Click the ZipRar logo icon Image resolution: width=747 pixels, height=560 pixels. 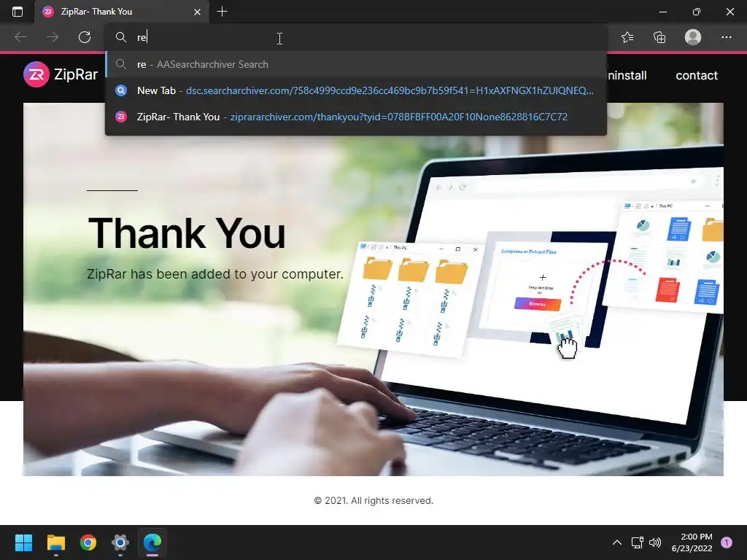coord(36,74)
